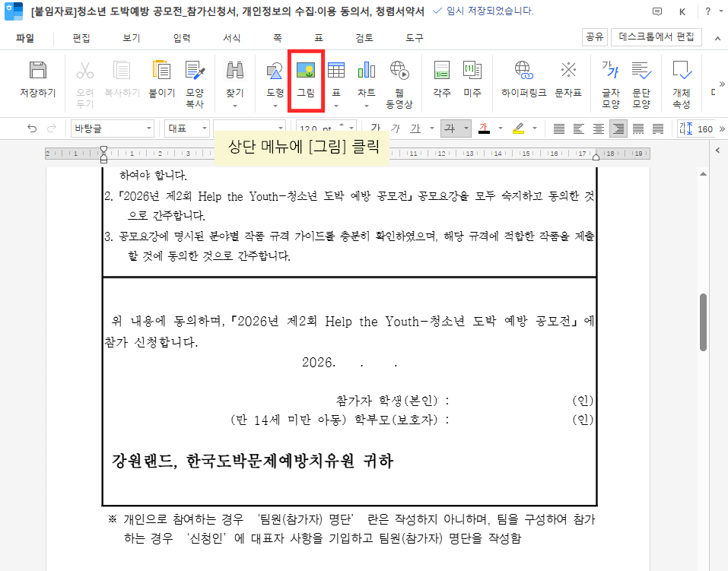The height and width of the screenshot is (571, 728).
Task: Insert a 각주 (Footnote)
Action: click(442, 78)
